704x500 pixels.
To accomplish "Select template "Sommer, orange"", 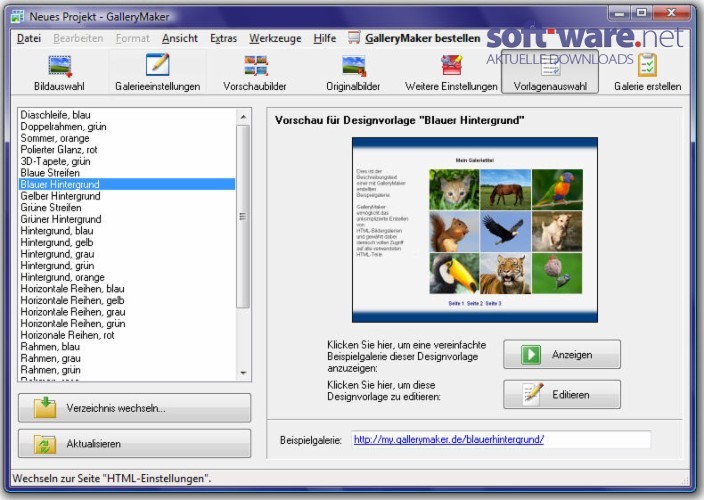I will click(127, 138).
